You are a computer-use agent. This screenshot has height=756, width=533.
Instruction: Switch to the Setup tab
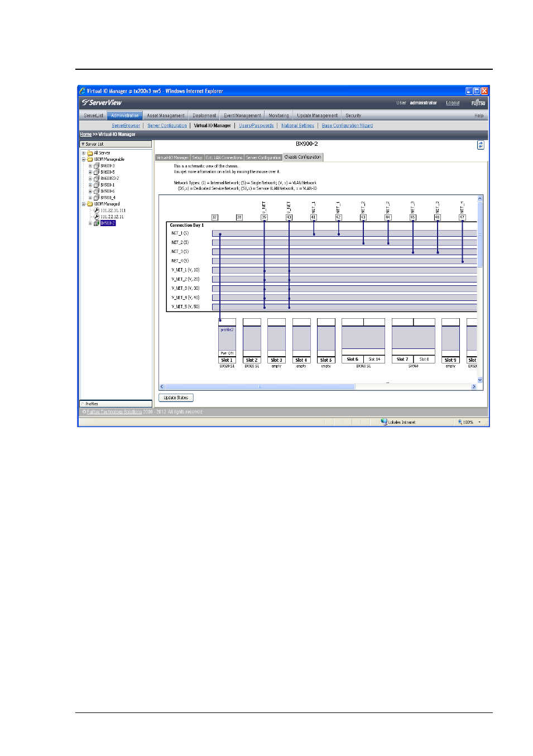click(x=198, y=157)
